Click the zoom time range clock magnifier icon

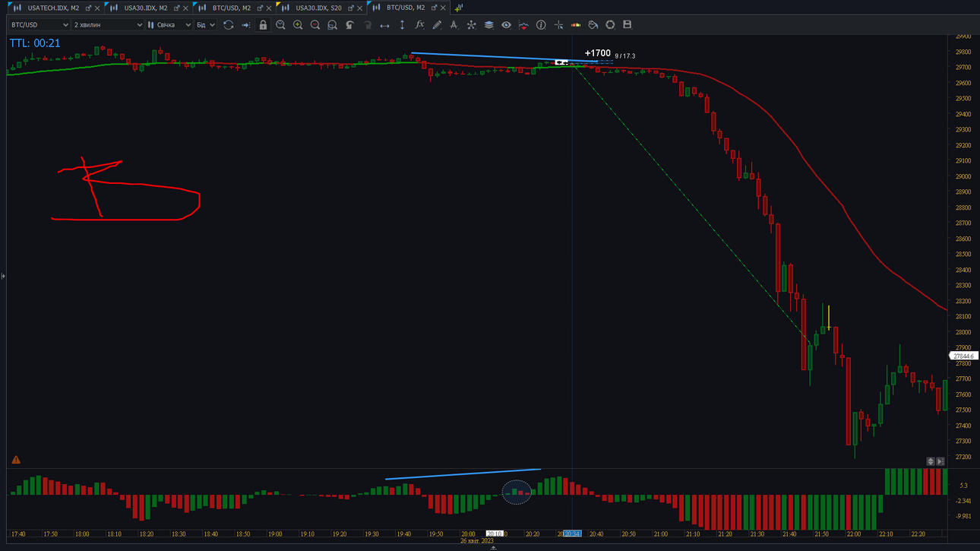coord(280,25)
